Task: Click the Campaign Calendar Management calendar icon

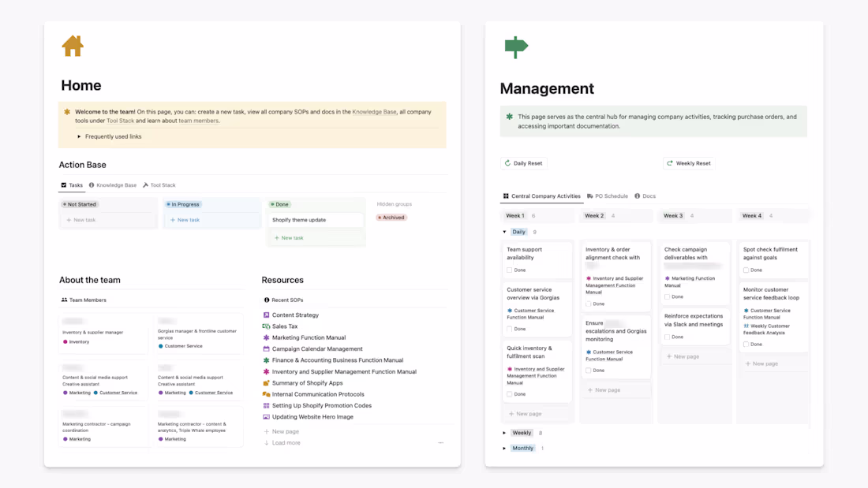Action: (266, 349)
